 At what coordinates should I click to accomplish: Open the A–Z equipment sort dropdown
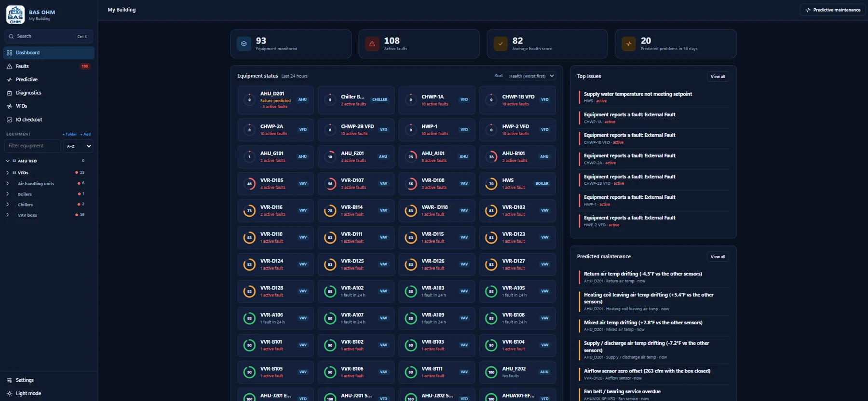(x=78, y=146)
